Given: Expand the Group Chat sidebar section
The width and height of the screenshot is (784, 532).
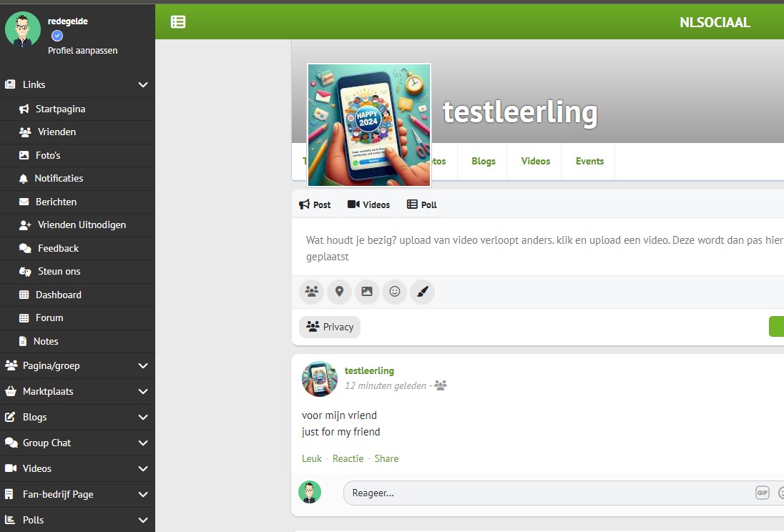Looking at the screenshot, I should tap(143, 443).
